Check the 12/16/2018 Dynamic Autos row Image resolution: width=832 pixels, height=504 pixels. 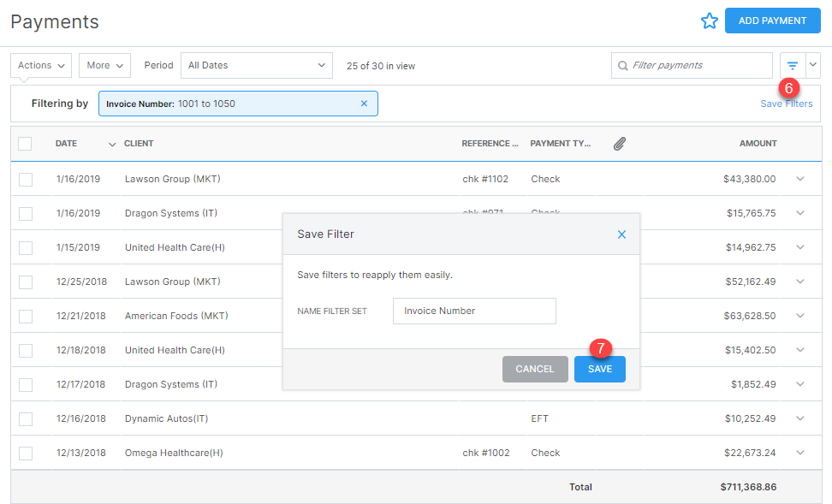(26, 419)
